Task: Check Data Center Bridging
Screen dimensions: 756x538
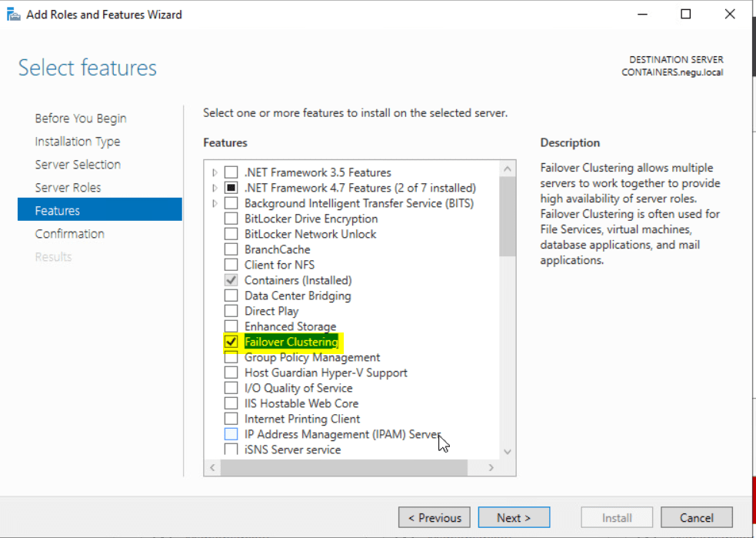Action: point(231,296)
